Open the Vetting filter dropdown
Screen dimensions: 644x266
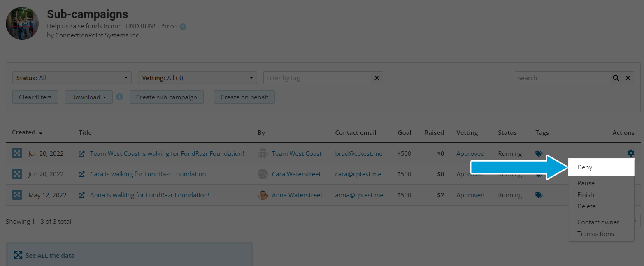pyautogui.click(x=198, y=78)
